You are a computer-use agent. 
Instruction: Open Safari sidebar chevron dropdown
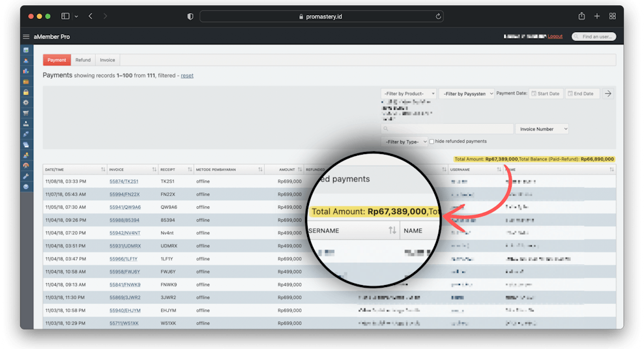click(x=76, y=16)
